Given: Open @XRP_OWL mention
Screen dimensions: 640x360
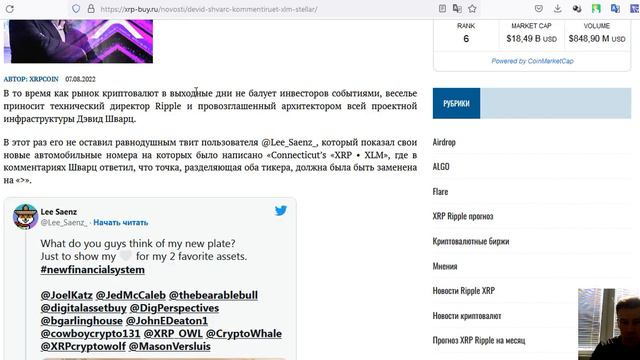Looking at the screenshot, I should coord(173,333).
